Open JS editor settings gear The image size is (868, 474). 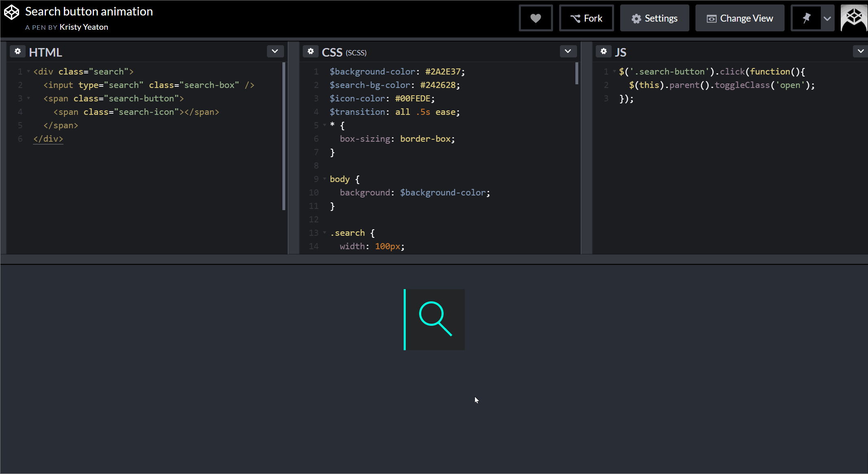pyautogui.click(x=603, y=52)
